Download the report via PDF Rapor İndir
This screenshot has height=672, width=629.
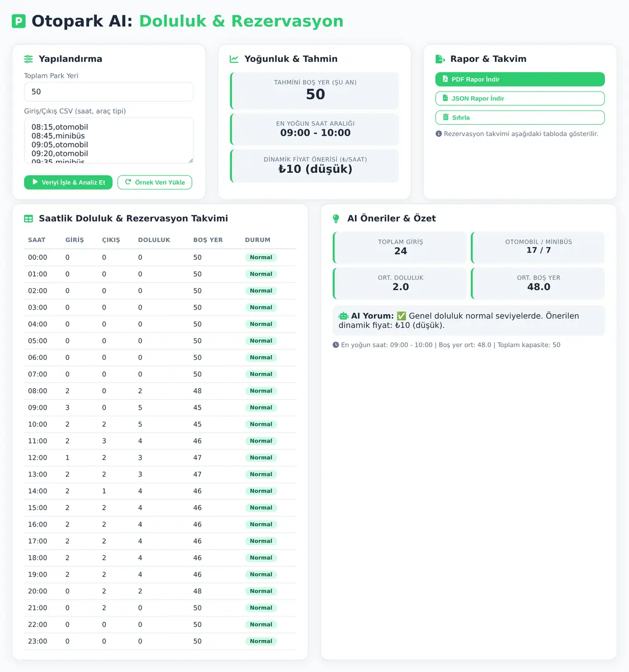(x=520, y=79)
